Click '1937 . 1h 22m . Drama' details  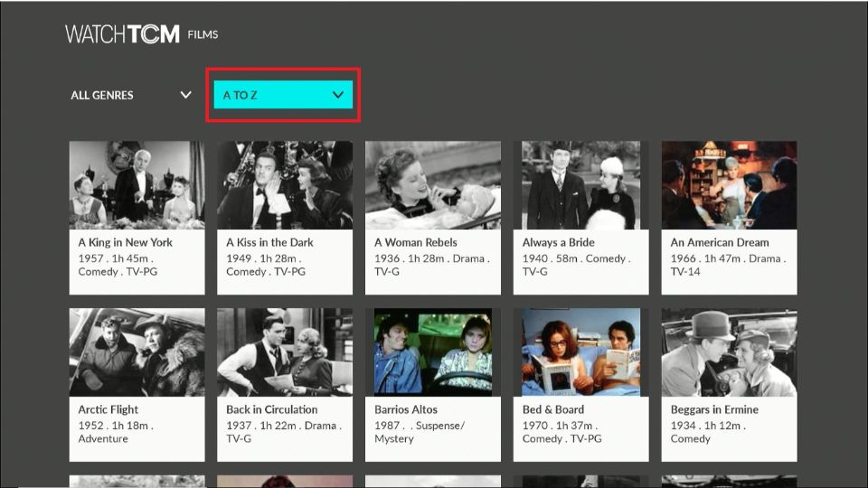pyautogui.click(x=283, y=432)
